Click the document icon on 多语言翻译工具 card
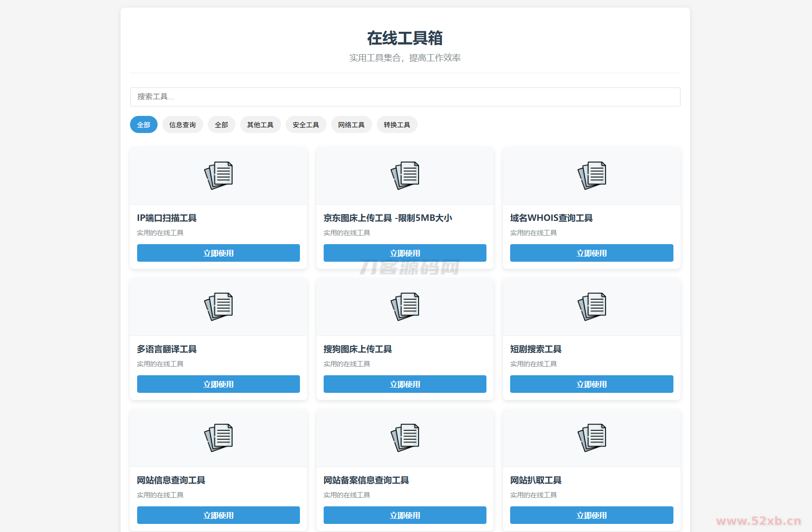The image size is (812, 532). (218, 306)
